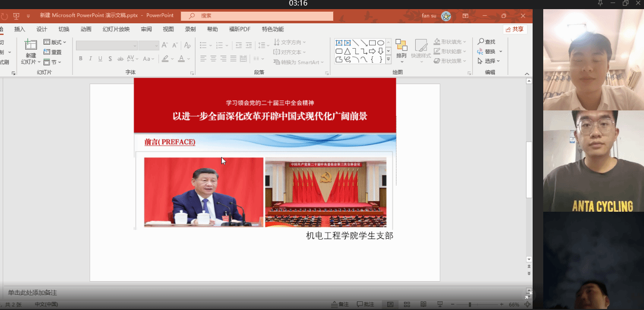Expand the Layout (版式) dropdown
This screenshot has height=310, width=644.
point(55,42)
